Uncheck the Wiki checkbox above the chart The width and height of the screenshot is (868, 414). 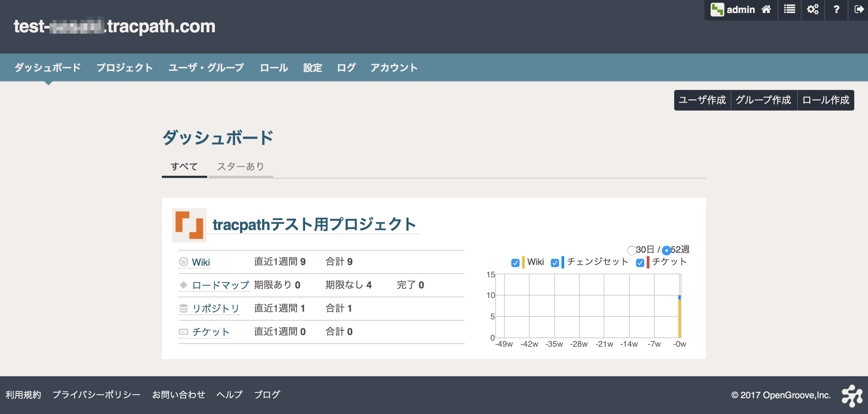tap(515, 263)
